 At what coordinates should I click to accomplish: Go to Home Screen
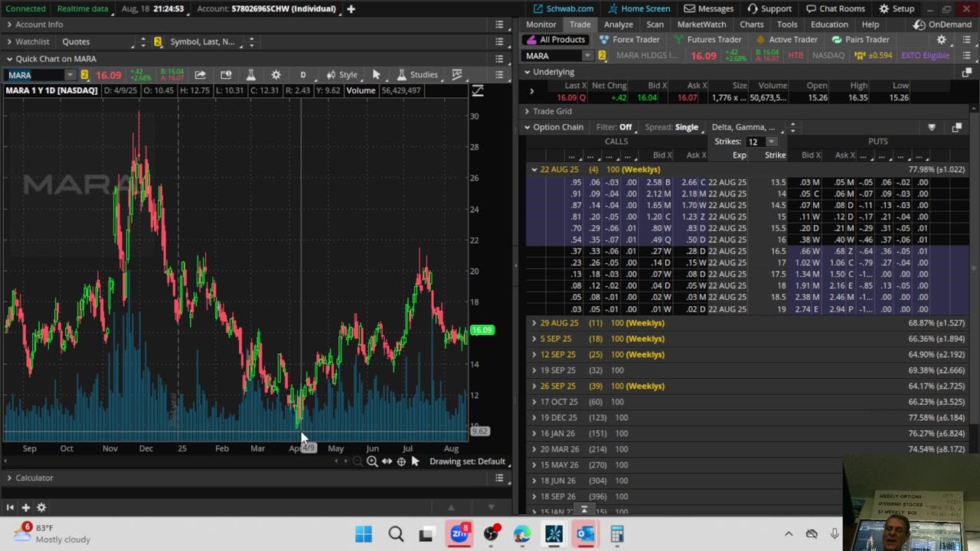pyautogui.click(x=638, y=8)
